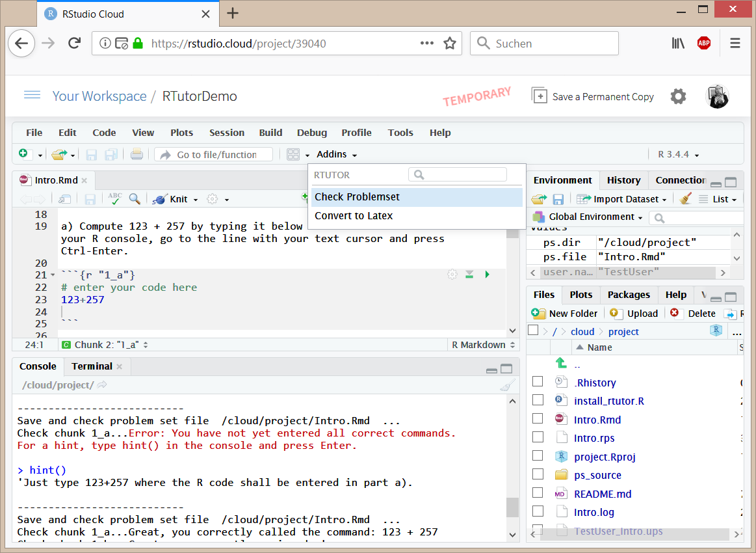Open the Addins dropdown
This screenshot has height=553, width=756.
pyautogui.click(x=337, y=154)
